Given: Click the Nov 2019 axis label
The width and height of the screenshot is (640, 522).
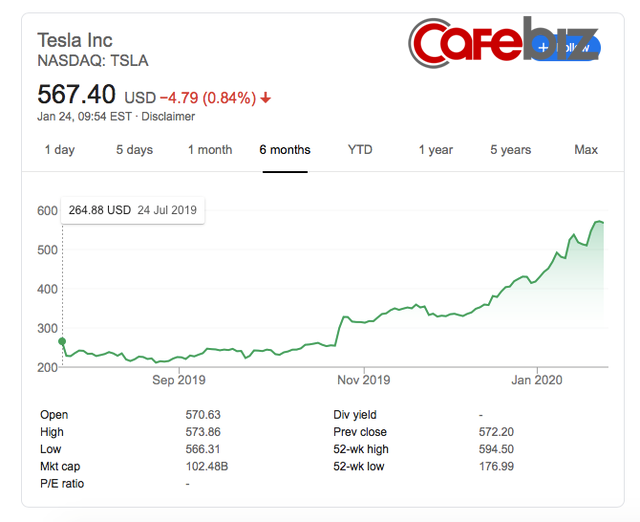Looking at the screenshot, I should [363, 380].
